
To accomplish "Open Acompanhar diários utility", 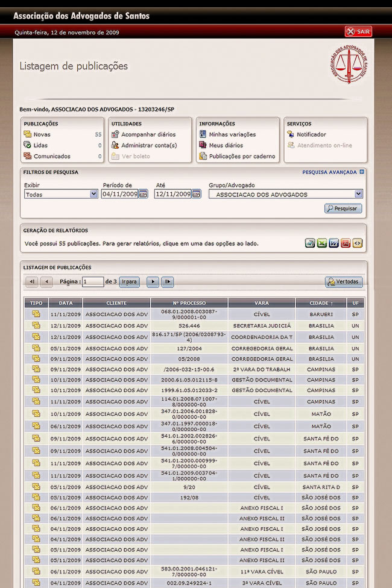I will click(148, 134).
